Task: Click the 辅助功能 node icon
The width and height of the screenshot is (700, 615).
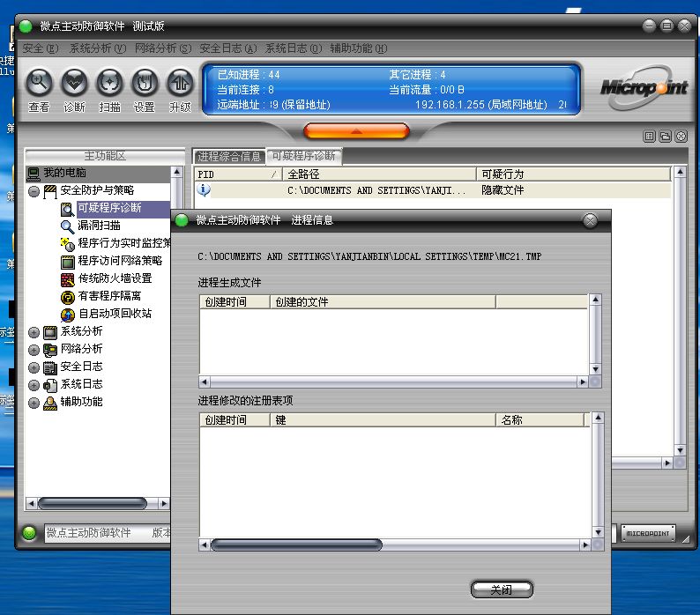Action: [x=50, y=403]
